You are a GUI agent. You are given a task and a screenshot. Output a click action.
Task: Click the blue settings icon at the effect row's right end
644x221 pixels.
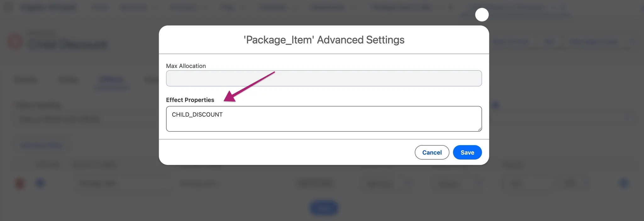pos(624,183)
